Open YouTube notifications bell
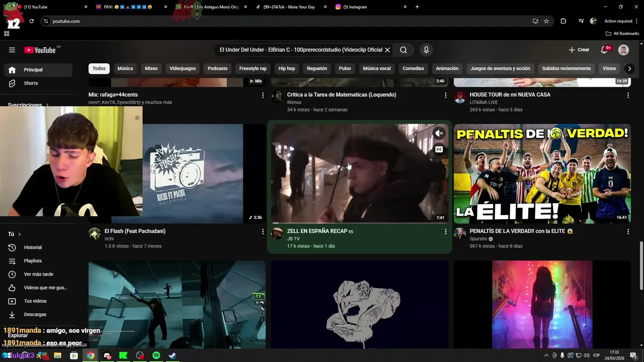 605,50
